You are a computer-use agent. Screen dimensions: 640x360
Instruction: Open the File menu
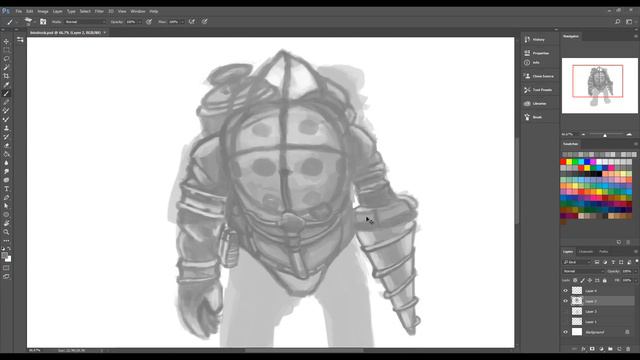19,11
